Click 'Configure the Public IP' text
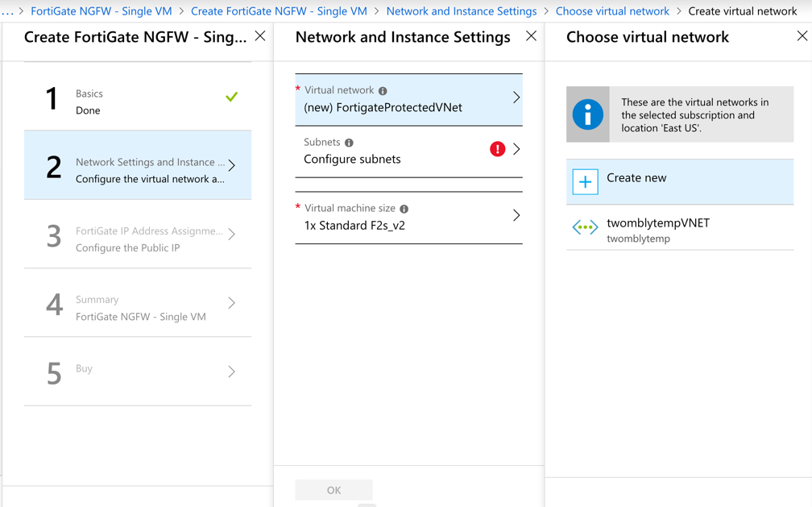 (x=127, y=247)
